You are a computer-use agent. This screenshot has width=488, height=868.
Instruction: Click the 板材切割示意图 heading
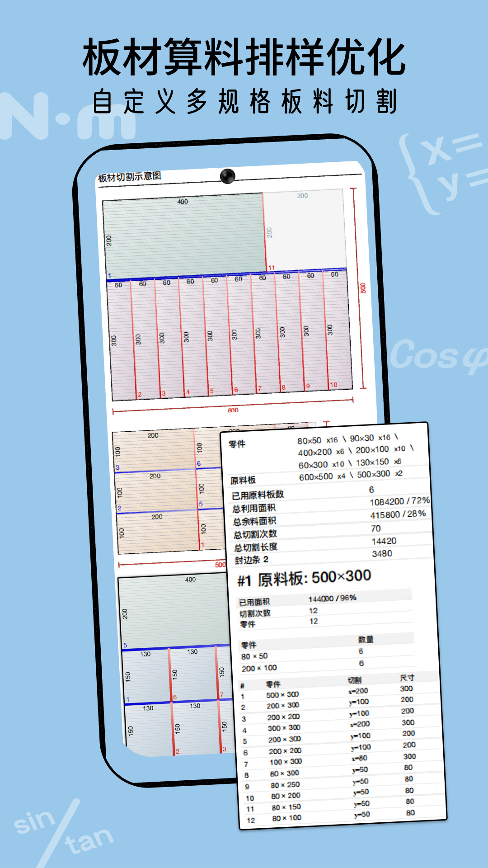[x=130, y=177]
